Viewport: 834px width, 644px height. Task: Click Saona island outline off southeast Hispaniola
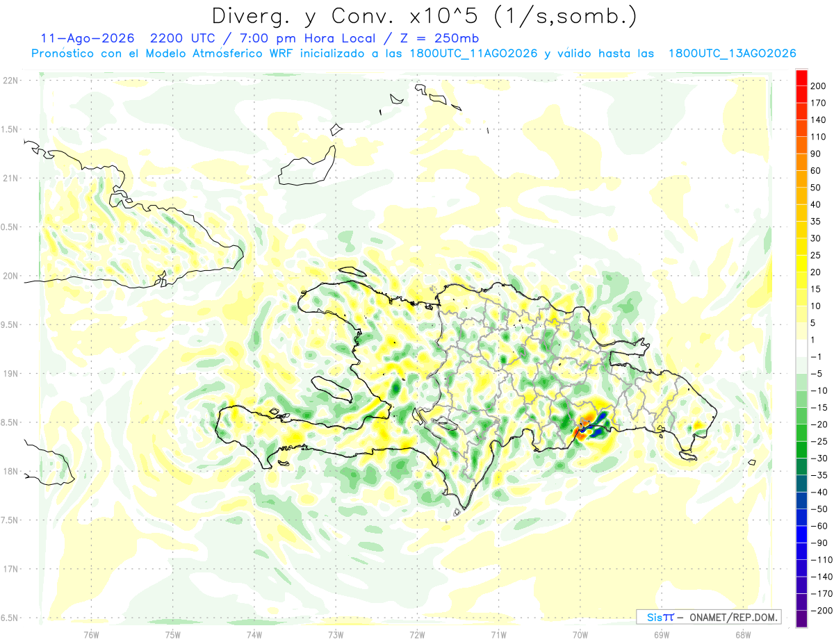tap(688, 456)
